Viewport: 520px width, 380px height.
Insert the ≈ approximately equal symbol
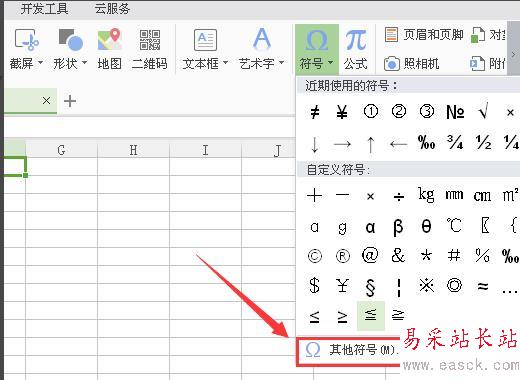483,286
